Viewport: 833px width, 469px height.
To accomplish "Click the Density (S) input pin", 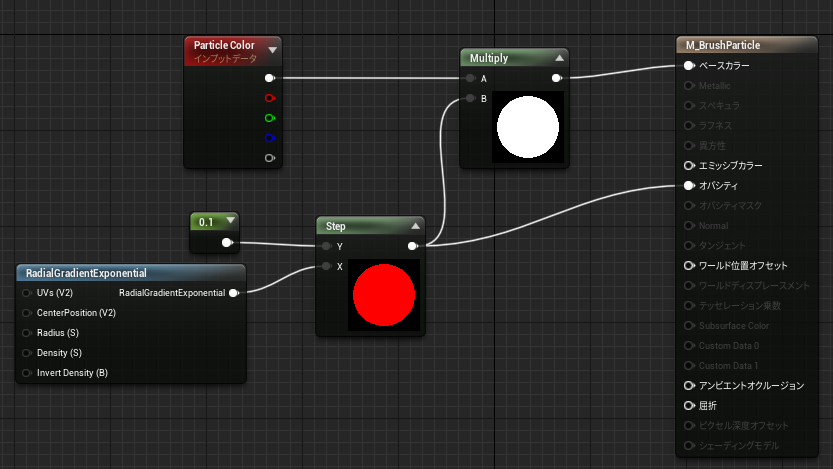I will 27,353.
